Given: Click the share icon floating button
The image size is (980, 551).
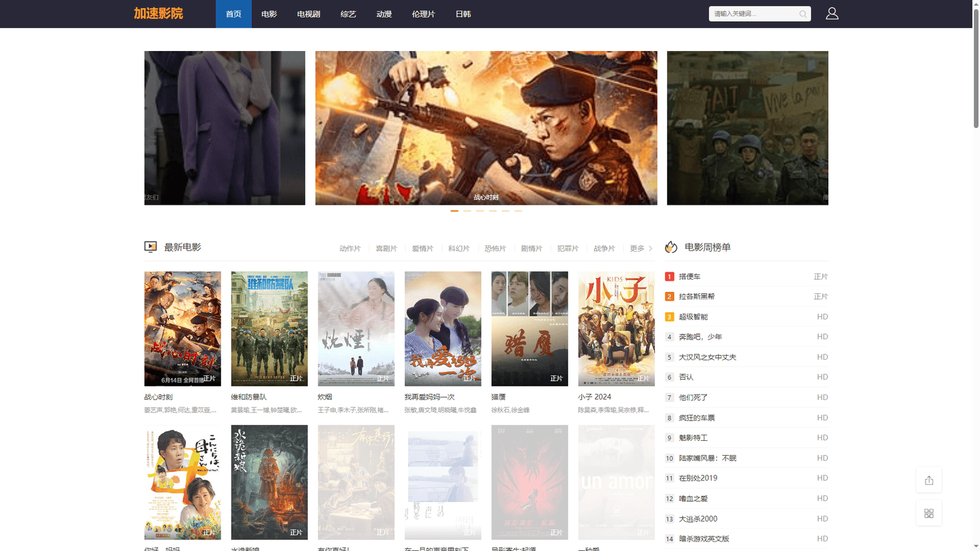Looking at the screenshot, I should pos(929,480).
